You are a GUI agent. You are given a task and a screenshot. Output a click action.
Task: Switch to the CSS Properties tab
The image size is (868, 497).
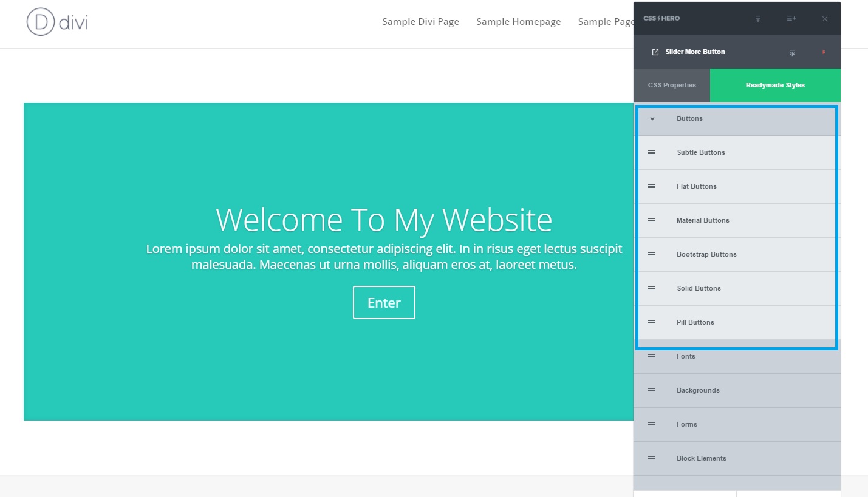672,85
